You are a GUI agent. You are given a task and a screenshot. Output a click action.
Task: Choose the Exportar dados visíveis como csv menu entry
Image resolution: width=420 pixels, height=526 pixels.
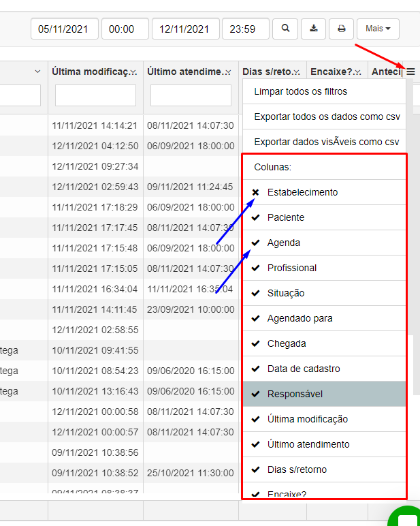[x=324, y=142]
